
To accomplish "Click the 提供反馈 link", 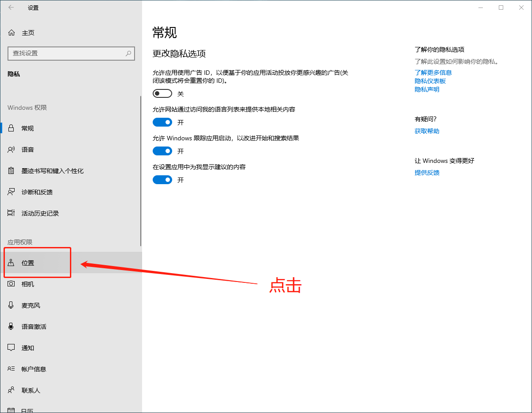I will [427, 173].
